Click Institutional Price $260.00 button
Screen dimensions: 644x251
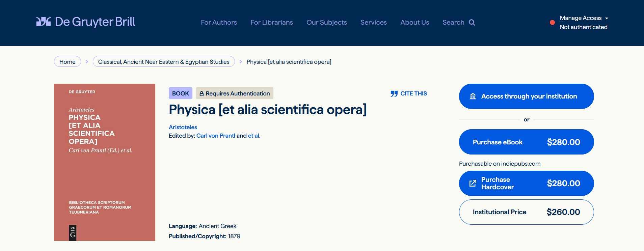pos(527,212)
